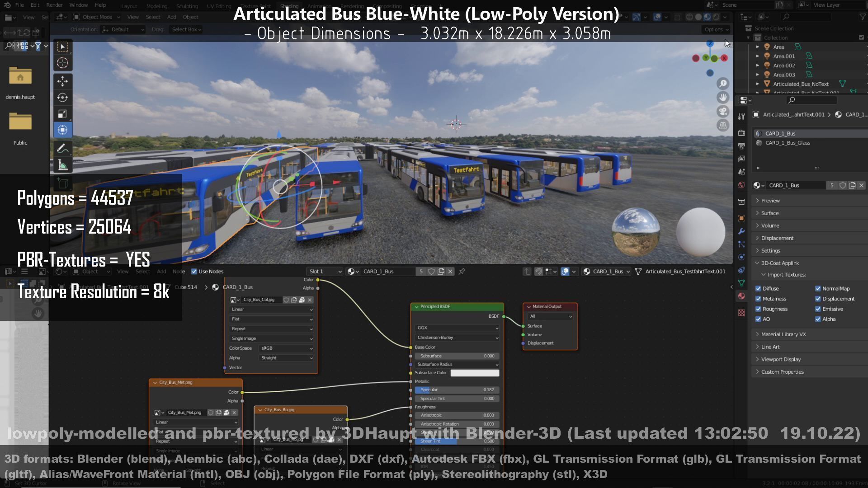Switch perspective/orthographic via the grid icon
Viewport: 868px width, 488px height.
click(x=723, y=126)
